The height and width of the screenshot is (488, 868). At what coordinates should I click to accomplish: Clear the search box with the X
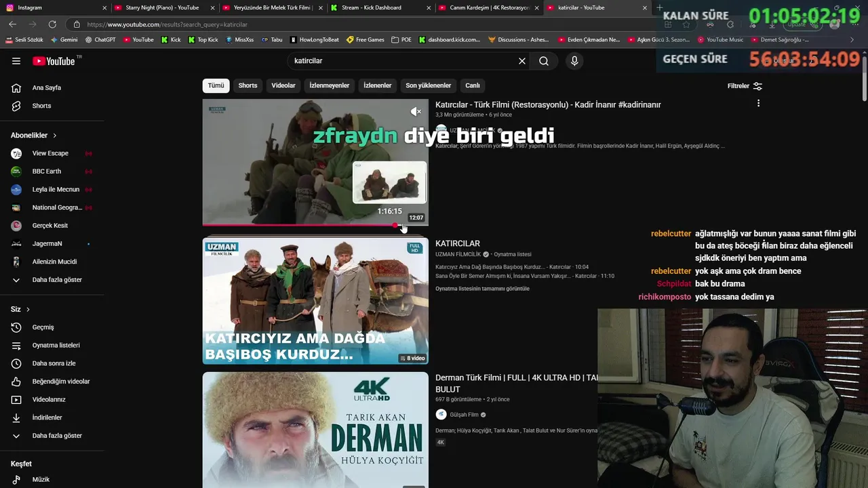522,61
